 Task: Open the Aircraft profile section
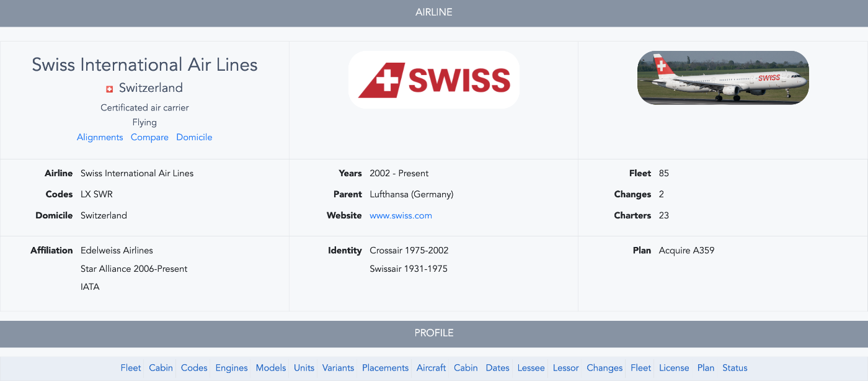(431, 368)
